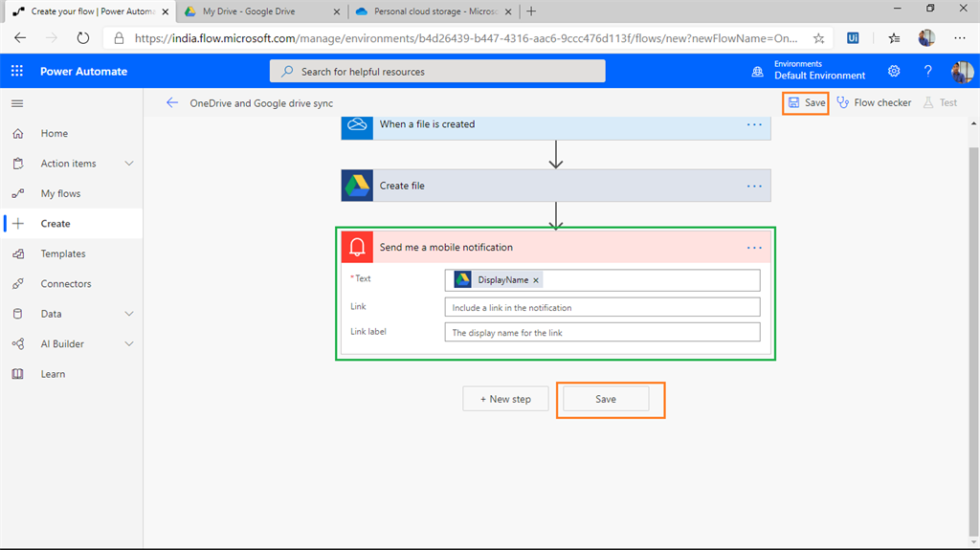Collapse Send me a mobile notification header
The width and height of the screenshot is (980, 550).
pyautogui.click(x=556, y=247)
